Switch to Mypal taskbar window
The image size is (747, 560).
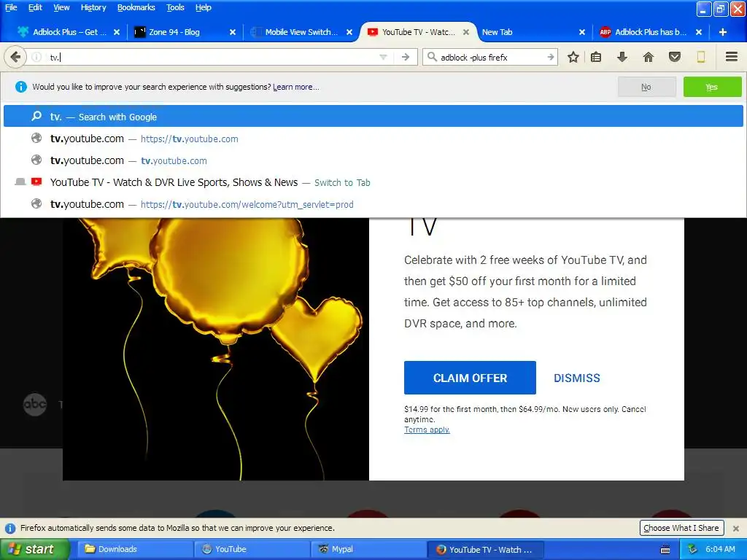[368, 549]
